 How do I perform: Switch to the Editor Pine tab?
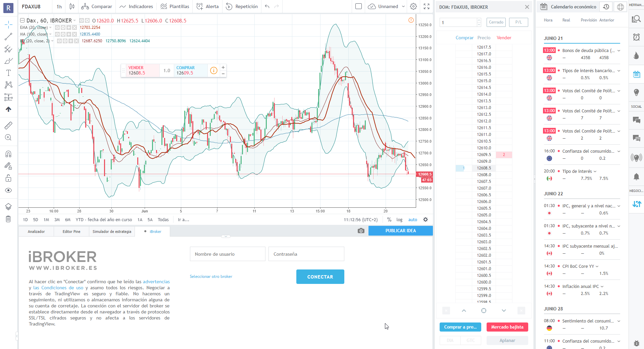click(x=71, y=231)
